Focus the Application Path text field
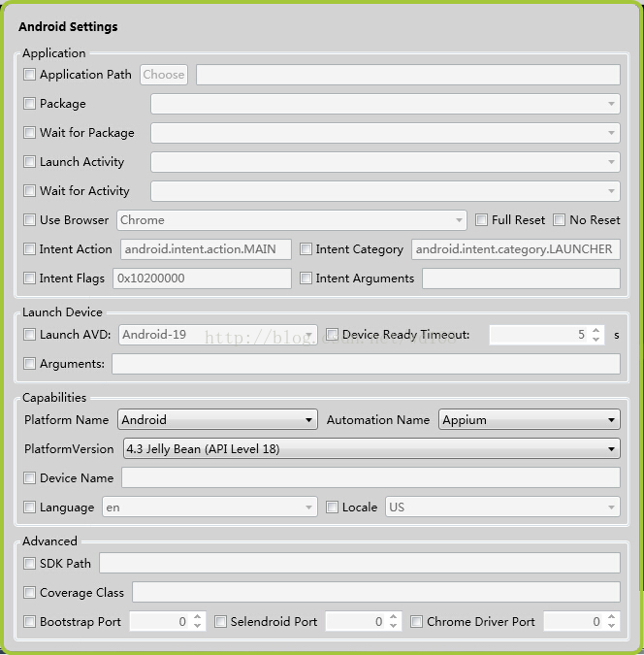 pyautogui.click(x=408, y=75)
